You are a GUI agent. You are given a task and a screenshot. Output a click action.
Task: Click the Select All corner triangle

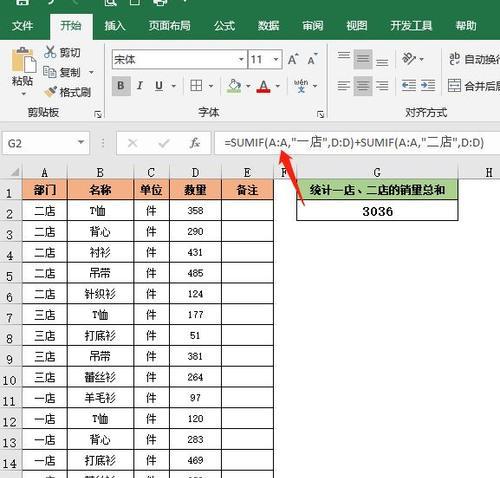click(14, 172)
